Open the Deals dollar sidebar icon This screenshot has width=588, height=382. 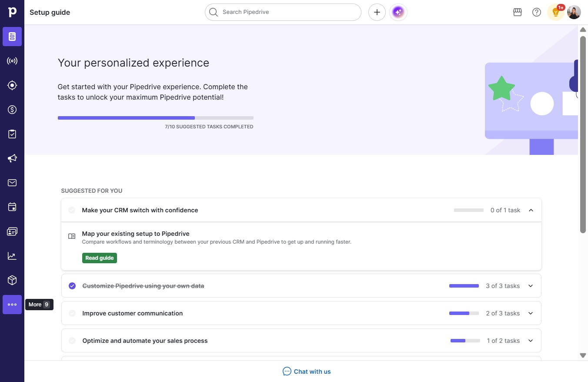pyautogui.click(x=12, y=110)
